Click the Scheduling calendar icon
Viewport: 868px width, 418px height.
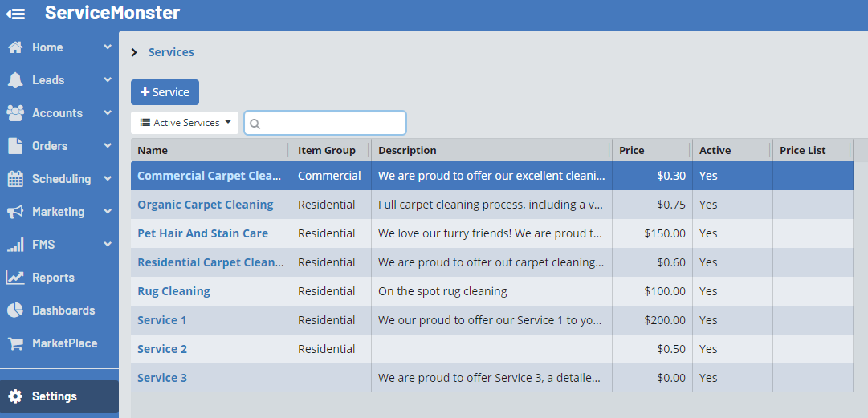[15, 179]
